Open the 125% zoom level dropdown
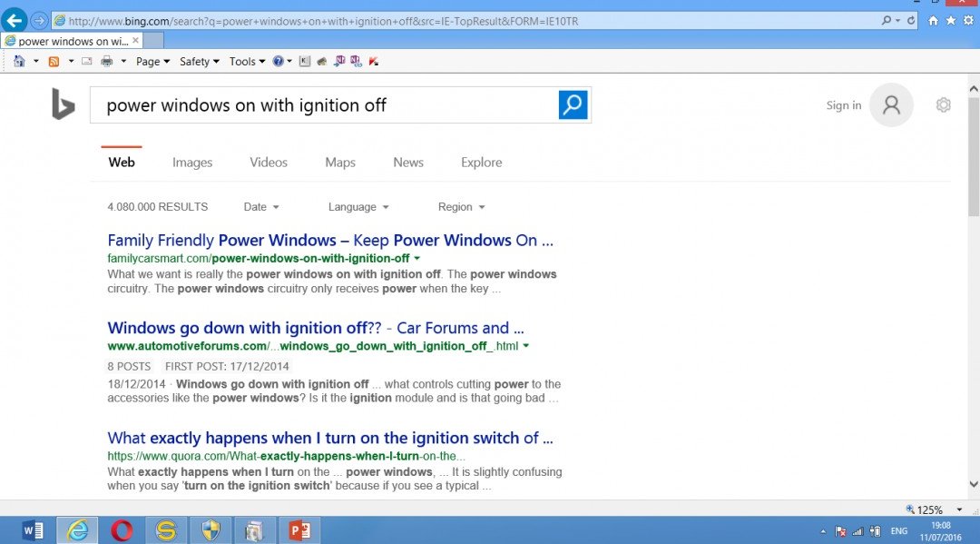The height and width of the screenshot is (544, 980). [x=959, y=509]
